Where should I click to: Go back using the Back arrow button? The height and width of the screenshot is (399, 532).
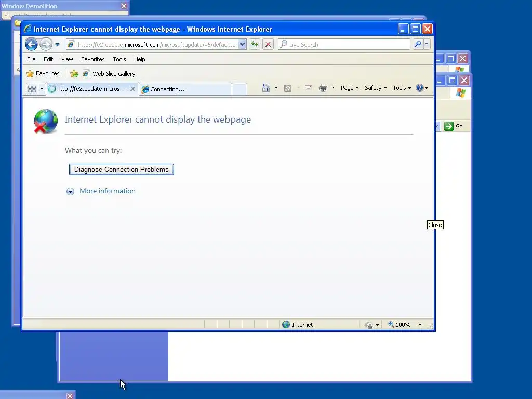pos(31,45)
